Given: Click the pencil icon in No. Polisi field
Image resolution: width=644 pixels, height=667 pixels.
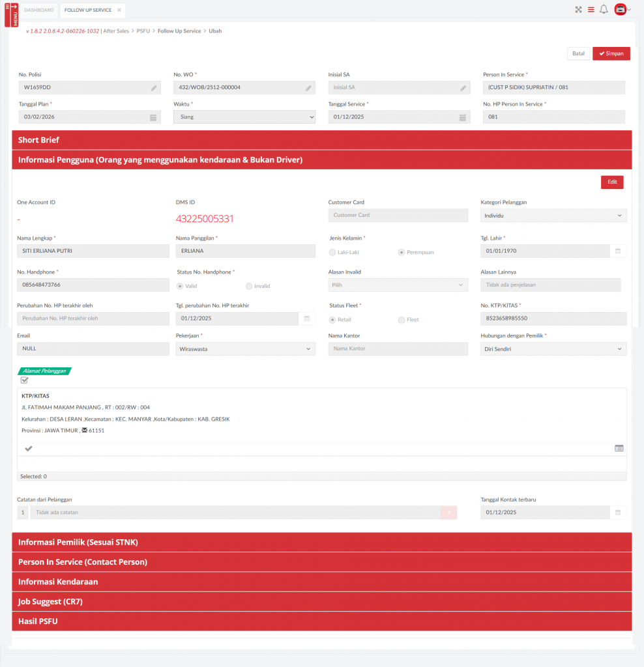Looking at the screenshot, I should 154,87.
